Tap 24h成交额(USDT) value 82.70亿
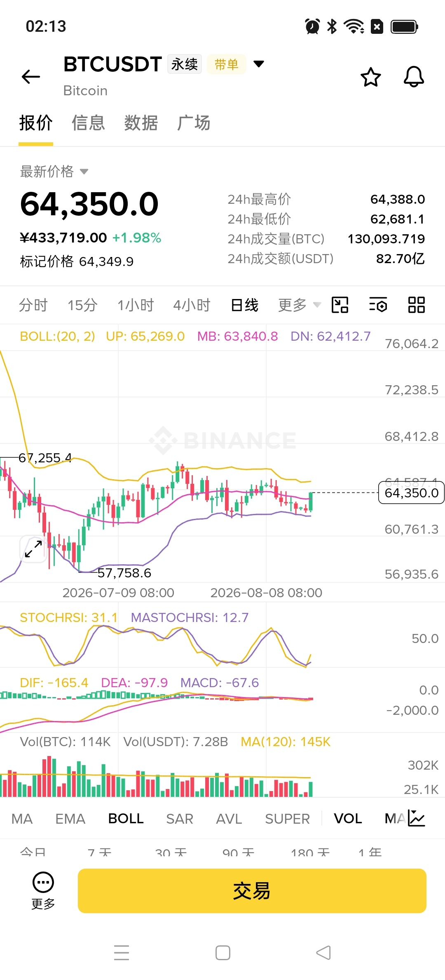 [400, 259]
